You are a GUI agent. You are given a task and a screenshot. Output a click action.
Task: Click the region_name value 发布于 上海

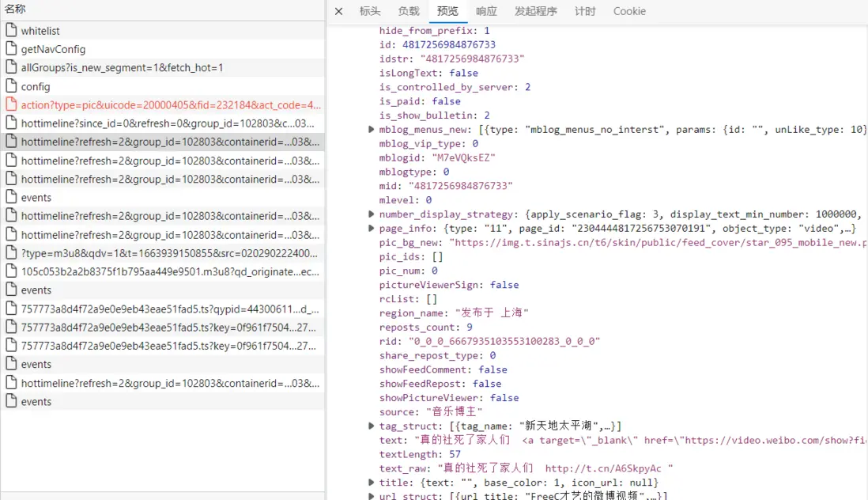[492, 312]
